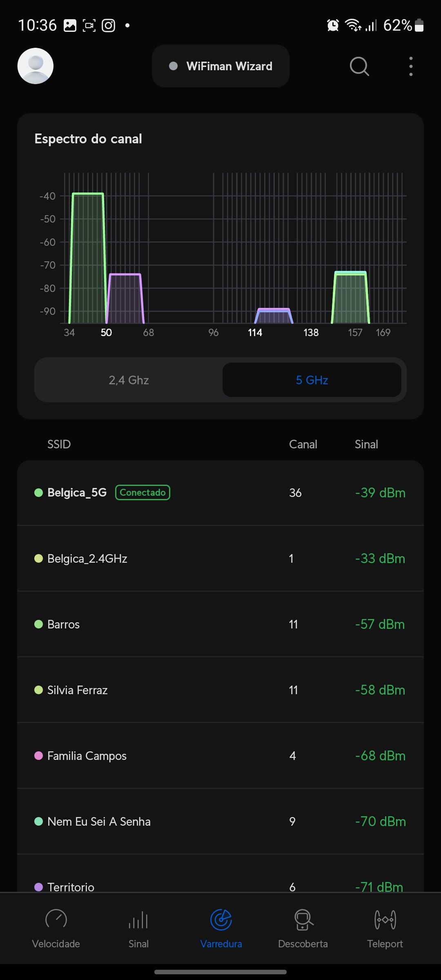Screen dimensions: 441x980
Task: Tap the alarm icon in status bar
Action: click(333, 25)
